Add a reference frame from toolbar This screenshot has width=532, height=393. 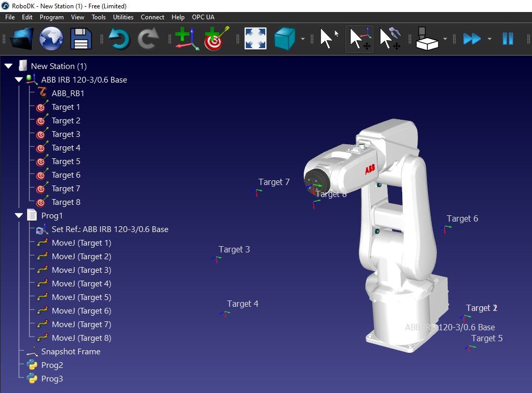tap(187, 39)
